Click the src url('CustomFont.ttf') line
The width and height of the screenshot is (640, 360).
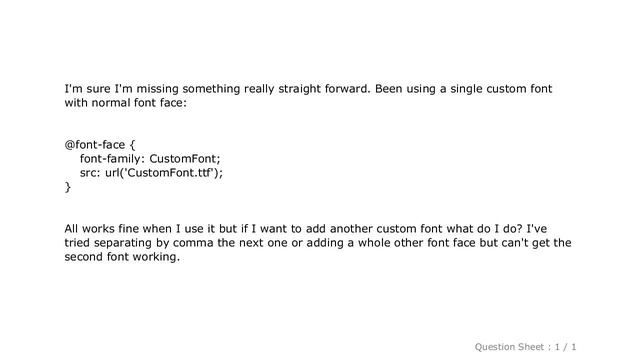(151, 173)
